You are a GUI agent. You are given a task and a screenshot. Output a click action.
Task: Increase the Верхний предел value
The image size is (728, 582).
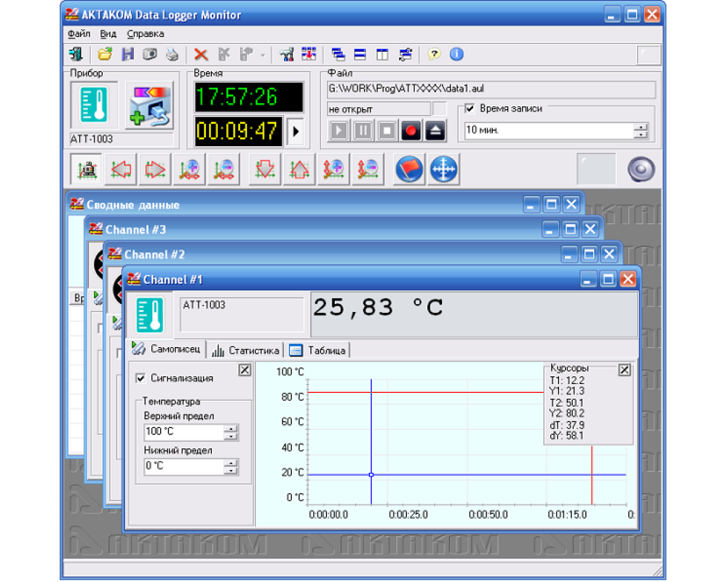[232, 428]
